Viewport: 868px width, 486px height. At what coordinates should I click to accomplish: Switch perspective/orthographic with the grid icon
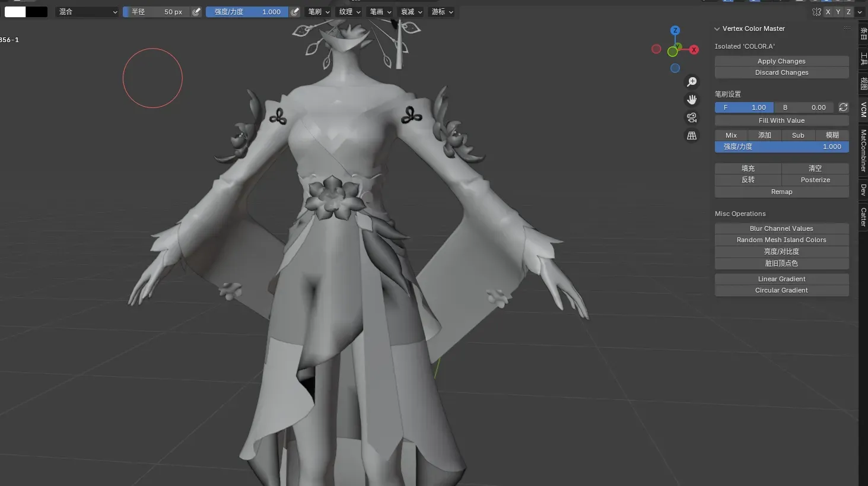point(692,136)
